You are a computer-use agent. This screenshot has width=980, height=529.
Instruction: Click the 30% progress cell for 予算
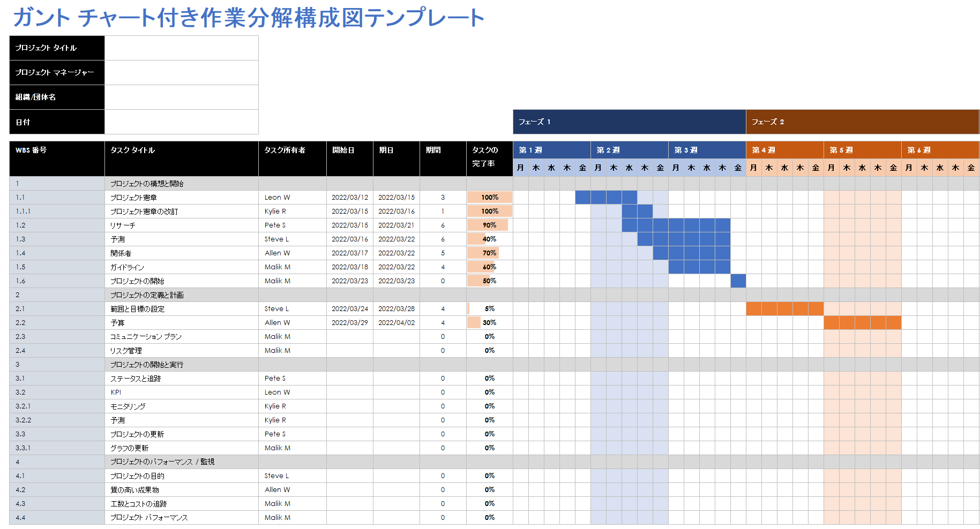coord(490,323)
